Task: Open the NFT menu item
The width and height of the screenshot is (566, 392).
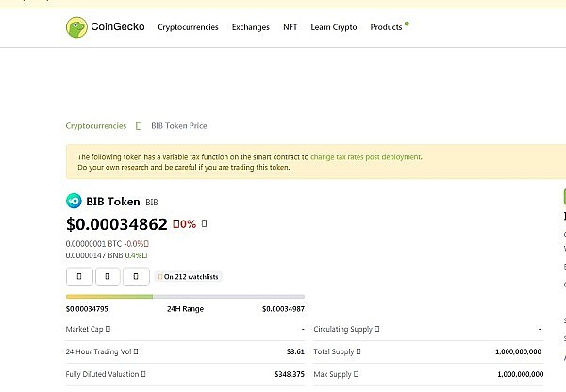Action: pyautogui.click(x=290, y=27)
